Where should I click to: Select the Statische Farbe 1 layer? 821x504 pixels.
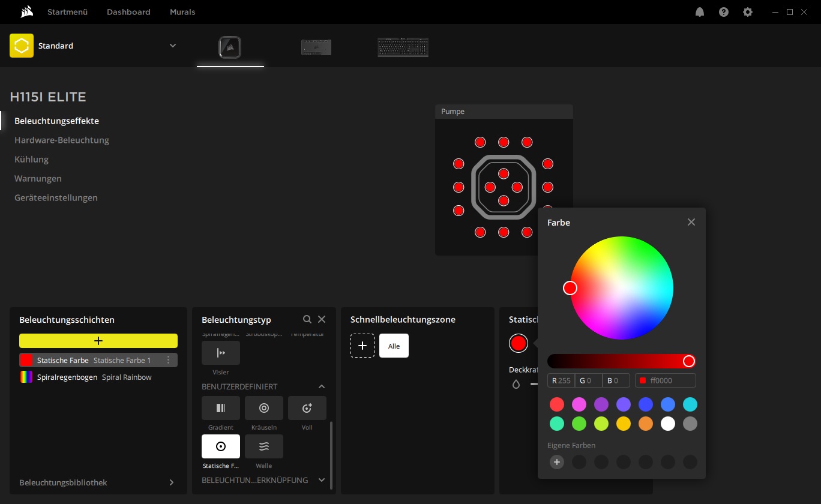coord(98,360)
